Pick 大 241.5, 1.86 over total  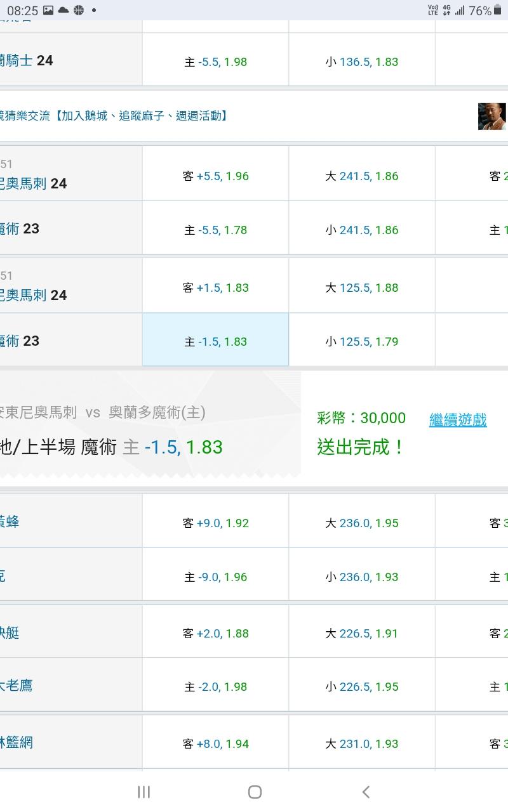point(361,176)
